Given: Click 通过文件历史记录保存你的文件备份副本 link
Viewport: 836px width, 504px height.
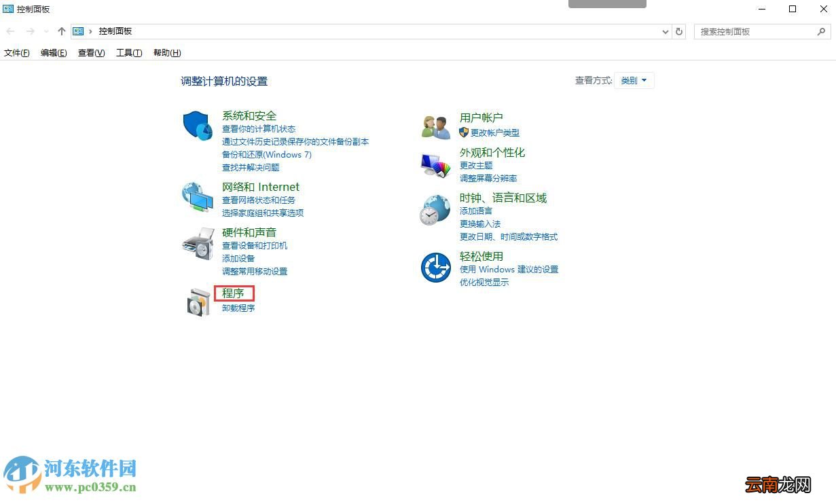Looking at the screenshot, I should pos(295,142).
